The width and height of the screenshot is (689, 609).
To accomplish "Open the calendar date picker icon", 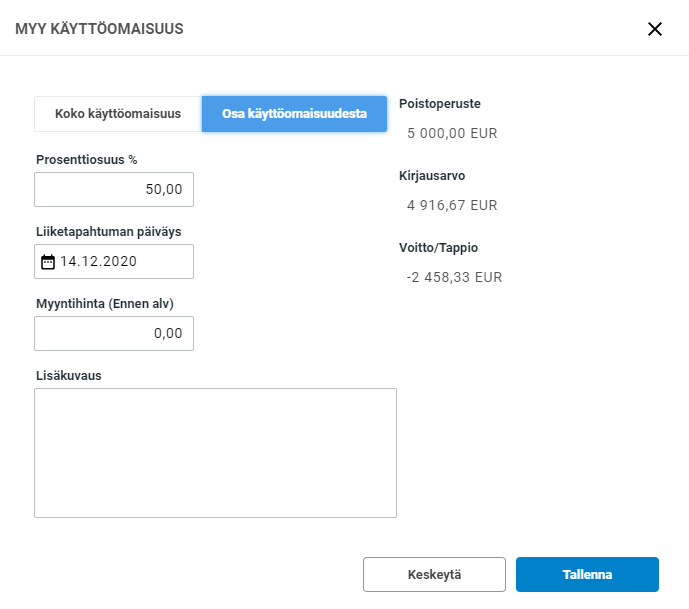I will [x=47, y=262].
